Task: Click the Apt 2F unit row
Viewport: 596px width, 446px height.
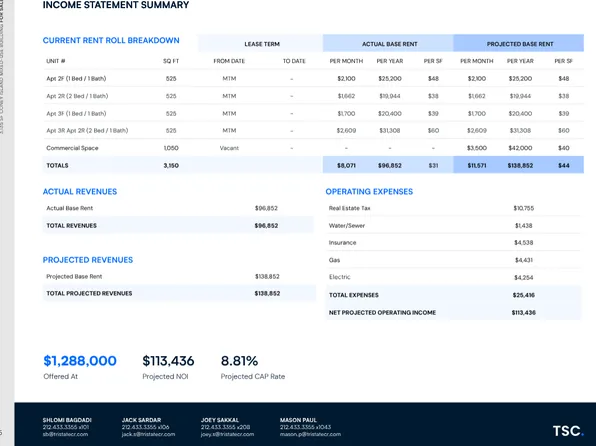Action: 313,78
